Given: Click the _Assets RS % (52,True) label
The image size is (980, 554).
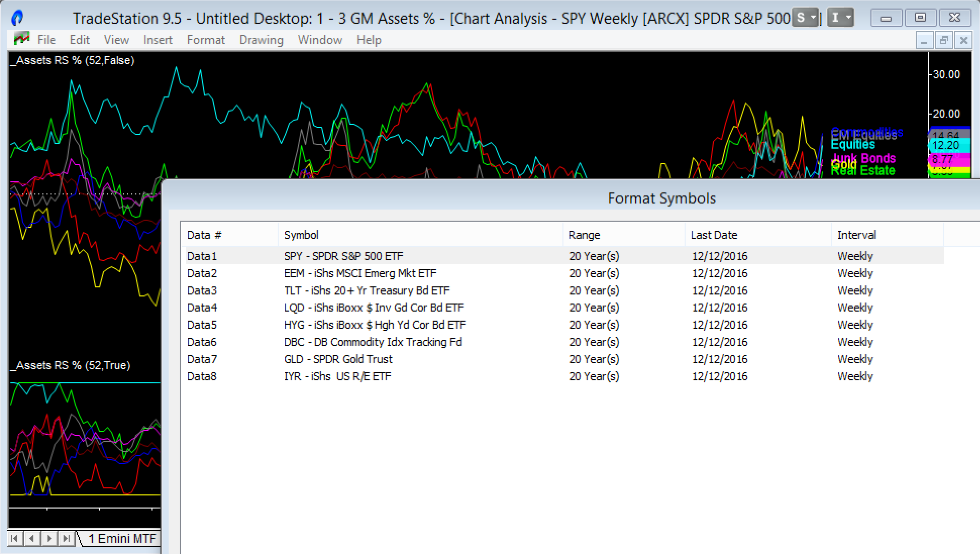Looking at the screenshot, I should pos(71,365).
